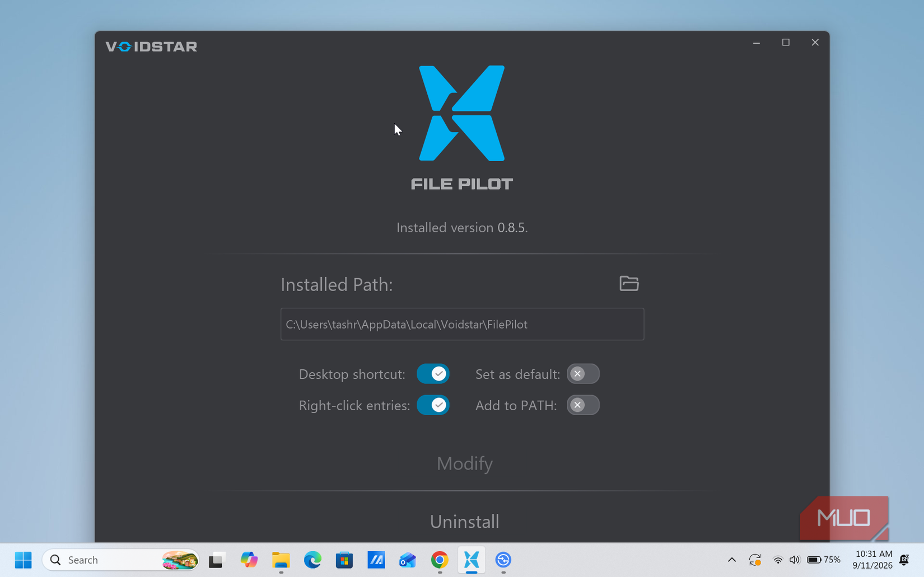Click the taskbar Search box
Viewport: 924px width, 577px height.
pyautogui.click(x=120, y=560)
